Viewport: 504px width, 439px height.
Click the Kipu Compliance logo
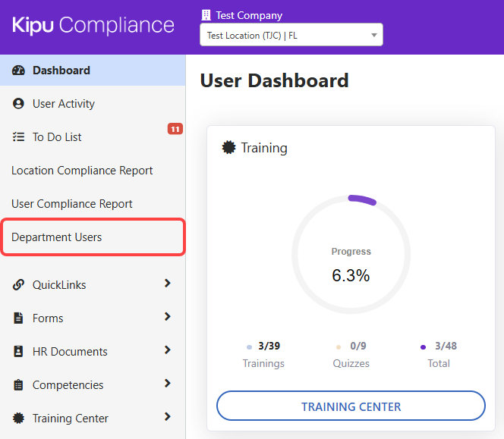click(x=93, y=25)
